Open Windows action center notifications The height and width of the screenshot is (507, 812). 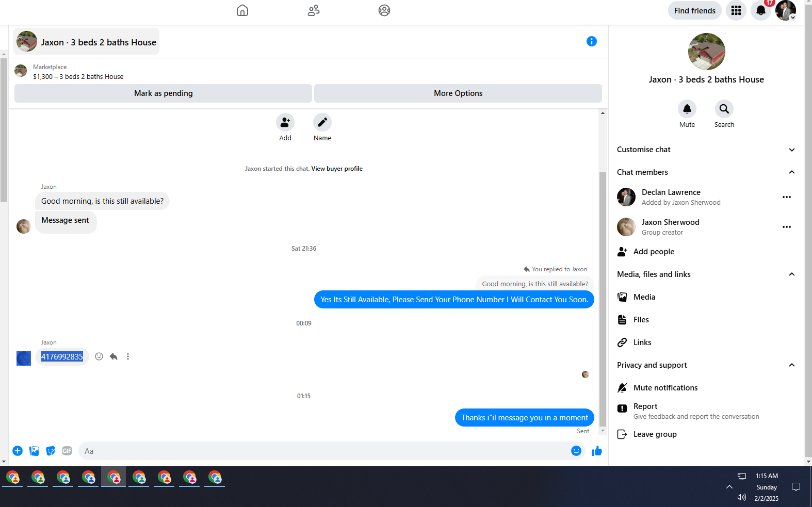(795, 487)
